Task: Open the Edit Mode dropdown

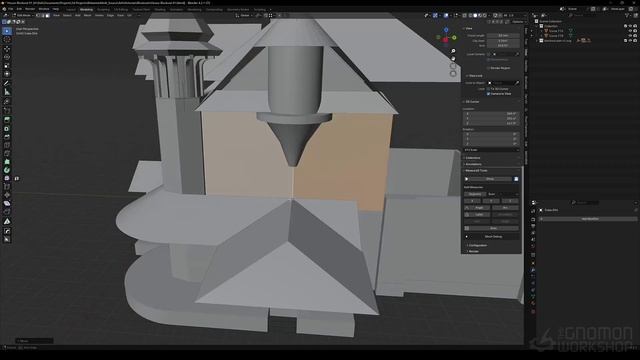Action: tap(23, 15)
